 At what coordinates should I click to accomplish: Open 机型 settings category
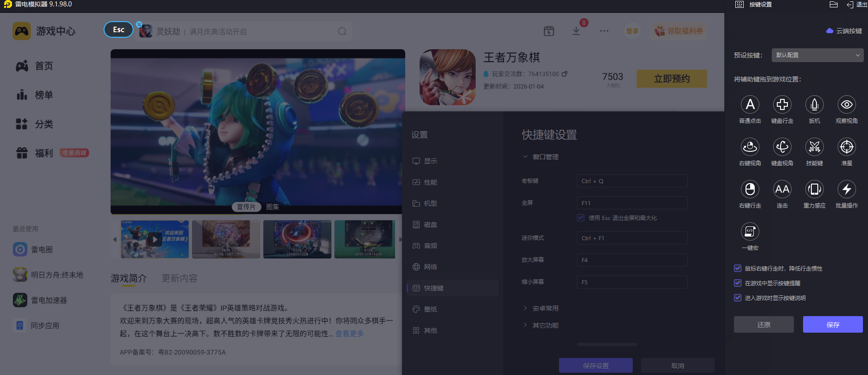tap(453, 203)
